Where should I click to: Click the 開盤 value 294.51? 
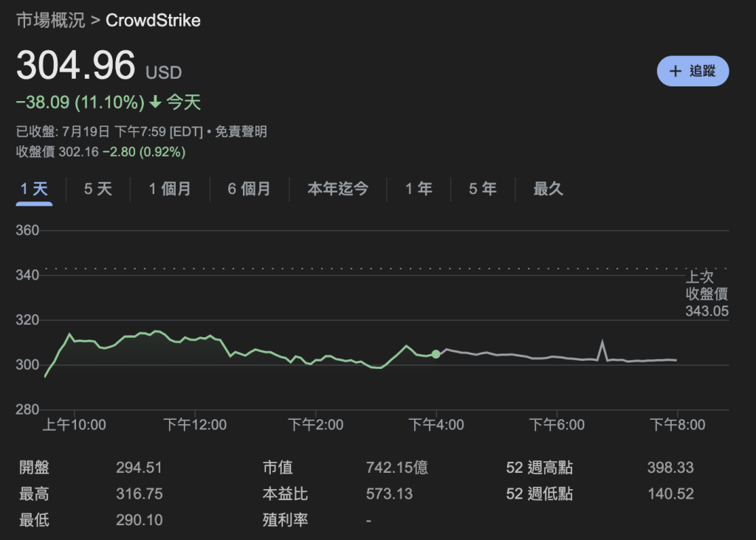[139, 468]
